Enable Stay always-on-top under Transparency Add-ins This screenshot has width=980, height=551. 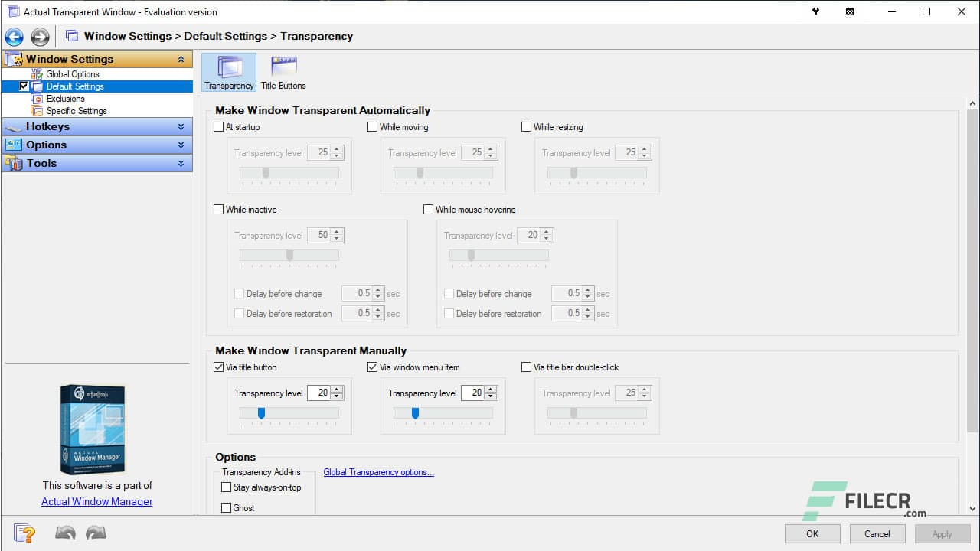pos(227,487)
